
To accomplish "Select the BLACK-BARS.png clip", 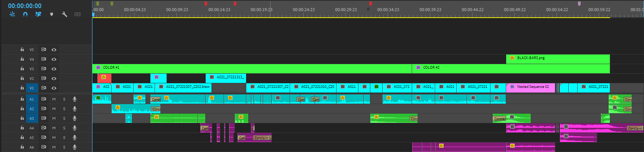I will point(558,59).
